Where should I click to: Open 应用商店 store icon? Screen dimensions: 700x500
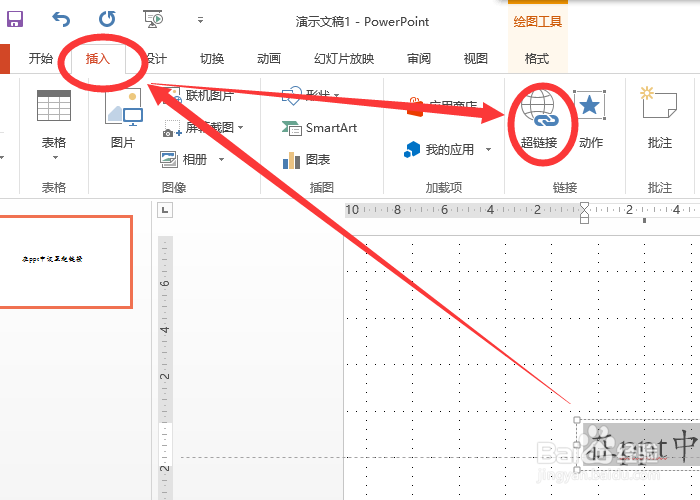pos(415,107)
